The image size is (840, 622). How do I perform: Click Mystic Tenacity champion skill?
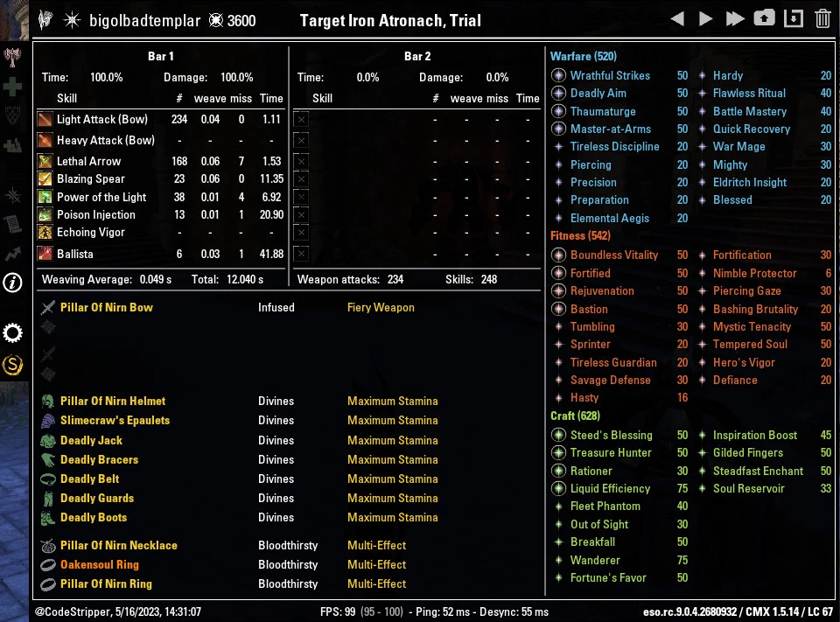click(x=752, y=327)
